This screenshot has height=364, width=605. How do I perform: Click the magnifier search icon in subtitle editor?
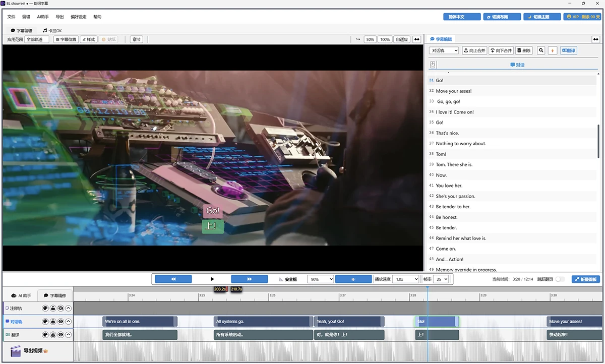[541, 50]
